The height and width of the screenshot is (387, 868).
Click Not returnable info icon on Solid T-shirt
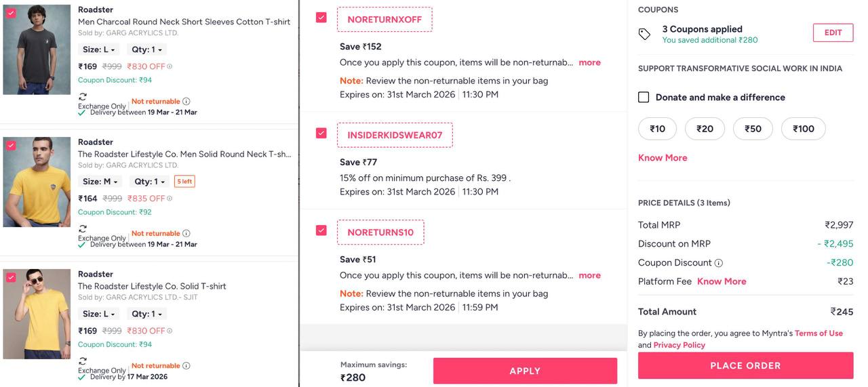186,366
